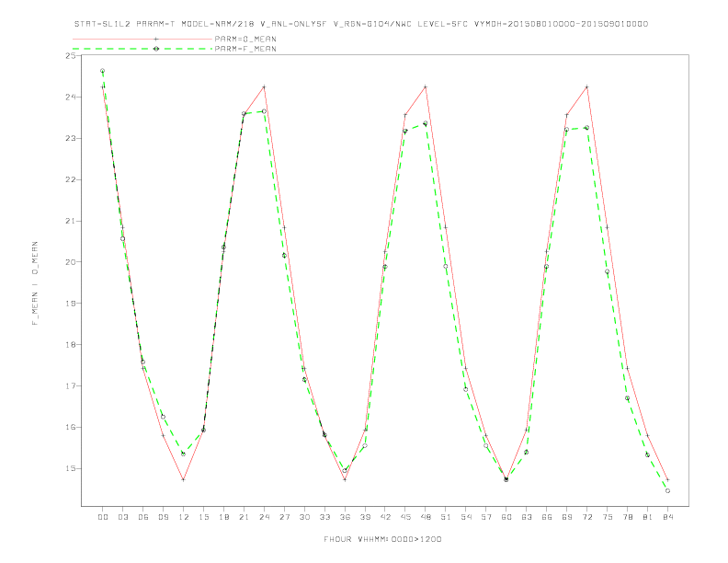The image size is (728, 563).
Task: Click O_MEAN plus marker at hour 12
Action: 184,479
